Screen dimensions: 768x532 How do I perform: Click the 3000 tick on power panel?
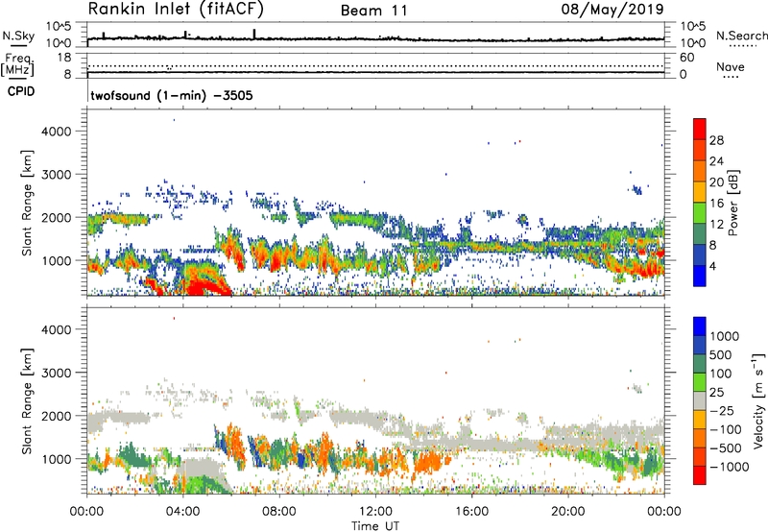pos(57,175)
